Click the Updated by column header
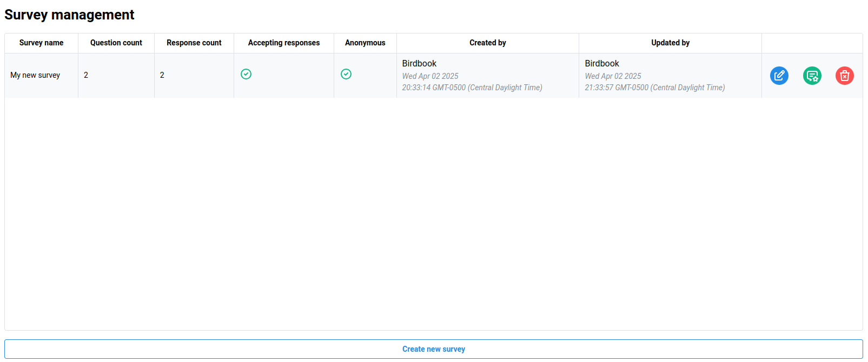Viewport: 868px width, 362px height. coord(670,43)
